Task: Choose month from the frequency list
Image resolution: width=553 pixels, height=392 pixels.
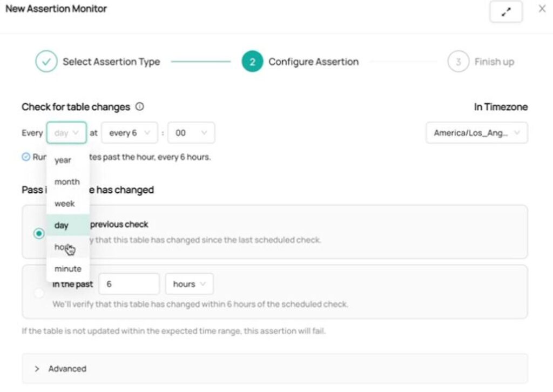Action: tap(67, 182)
